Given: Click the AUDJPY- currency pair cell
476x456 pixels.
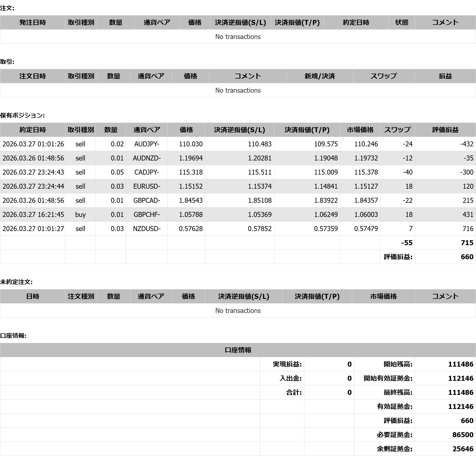Looking at the screenshot, I should tap(147, 144).
